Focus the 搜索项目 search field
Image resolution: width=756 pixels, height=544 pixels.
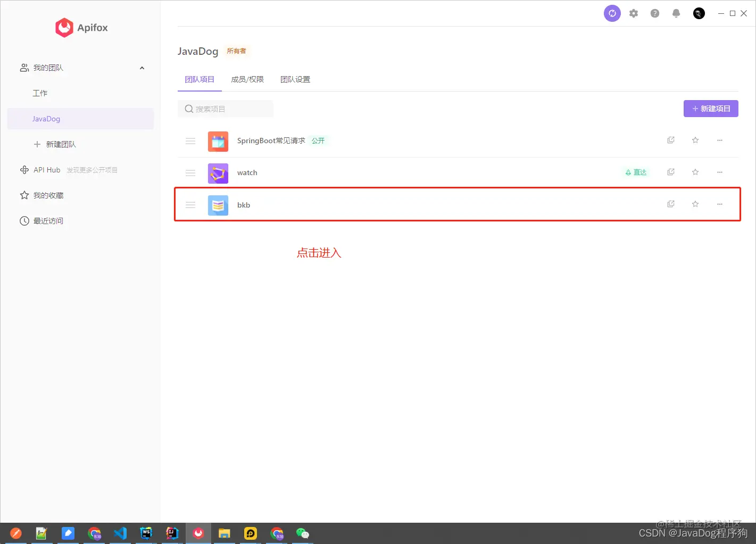226,109
